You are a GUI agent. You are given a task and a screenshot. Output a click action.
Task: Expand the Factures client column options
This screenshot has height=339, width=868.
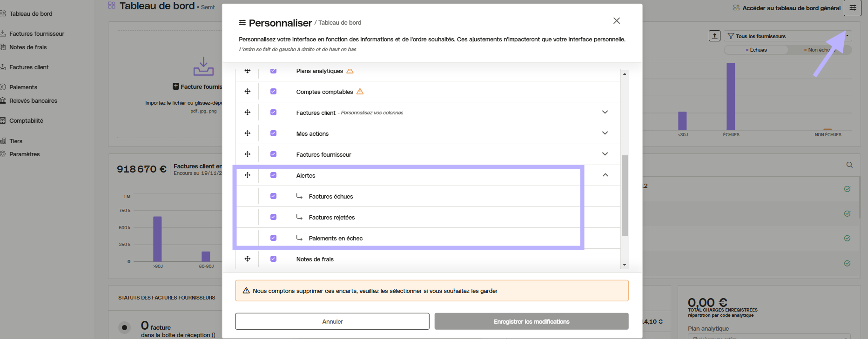(x=605, y=112)
